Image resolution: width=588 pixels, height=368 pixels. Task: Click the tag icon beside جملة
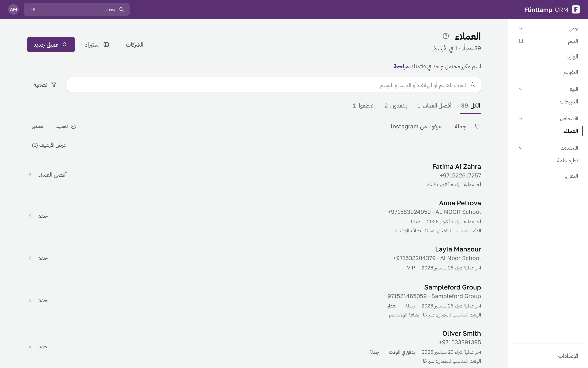point(478,126)
